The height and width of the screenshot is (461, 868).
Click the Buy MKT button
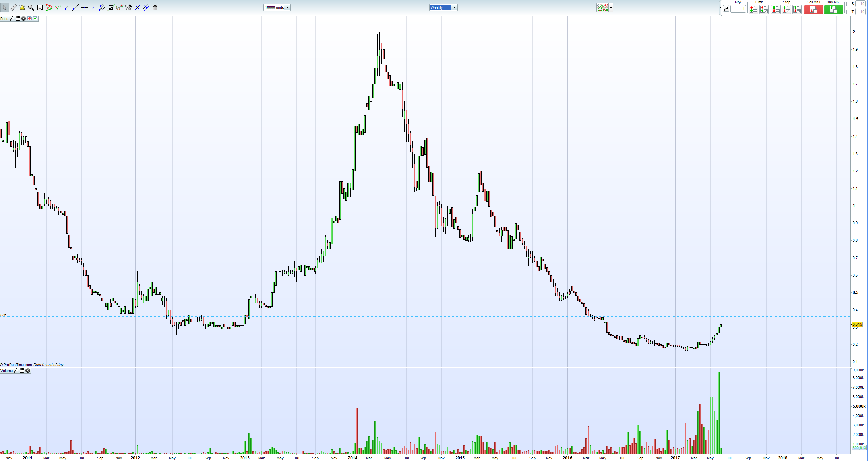tap(833, 10)
